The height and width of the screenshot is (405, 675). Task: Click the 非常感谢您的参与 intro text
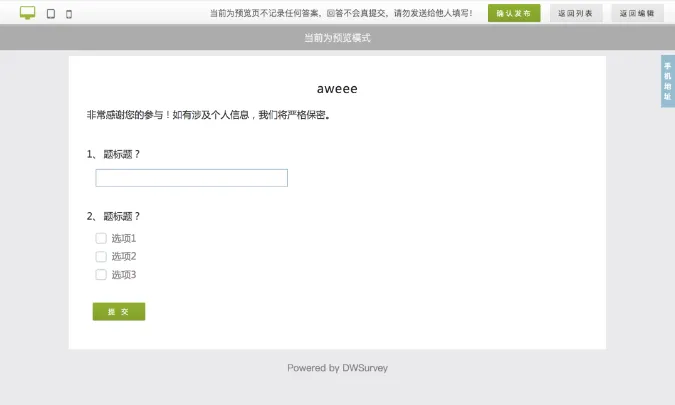[208, 115]
